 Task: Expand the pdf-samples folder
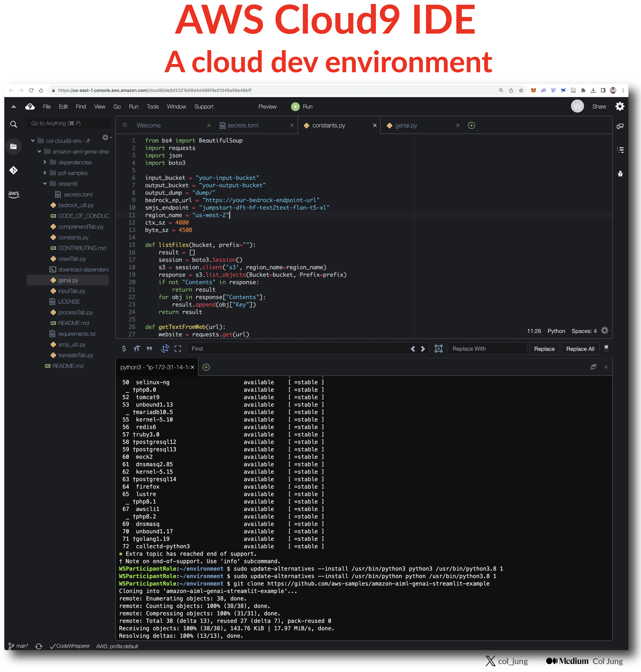coord(45,173)
